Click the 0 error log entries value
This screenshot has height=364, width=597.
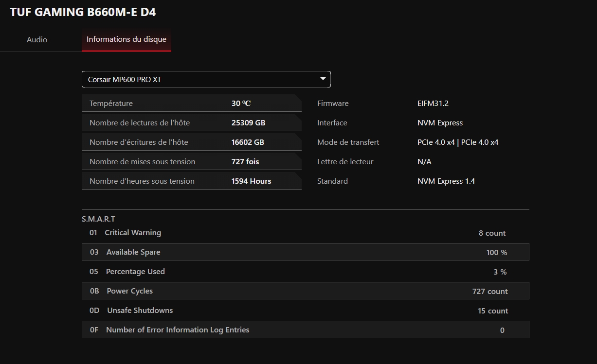(502, 330)
